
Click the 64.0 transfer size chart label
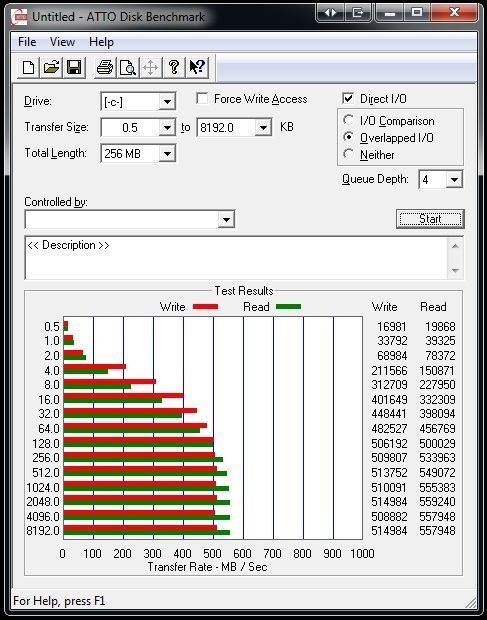[x=49, y=429]
